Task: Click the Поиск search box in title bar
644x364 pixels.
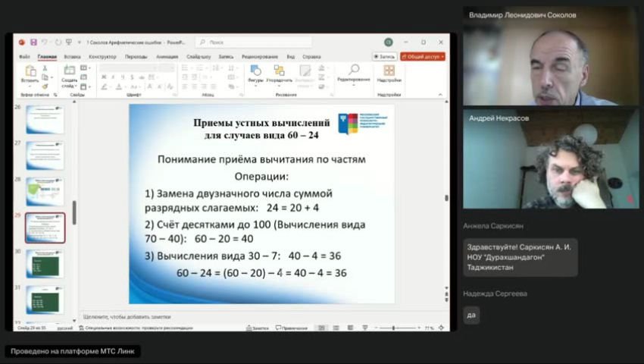Action: [x=254, y=42]
